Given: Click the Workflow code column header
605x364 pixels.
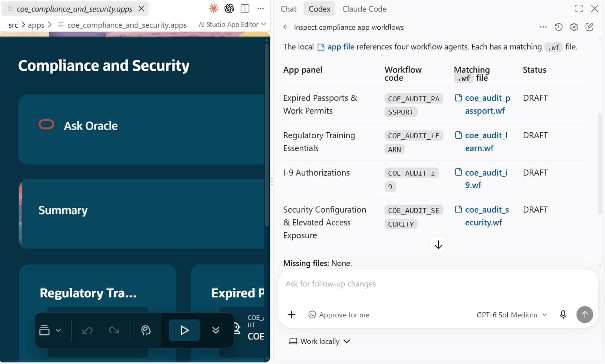Looking at the screenshot, I should [403, 74].
